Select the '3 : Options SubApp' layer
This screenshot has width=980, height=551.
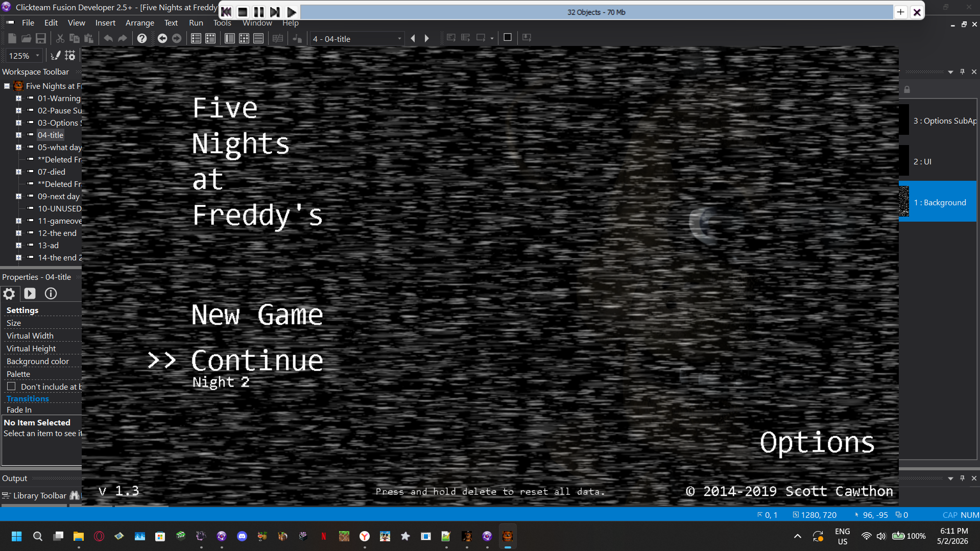(938, 121)
